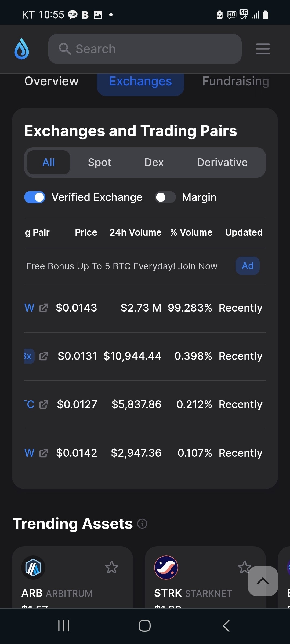Image resolution: width=290 pixels, height=644 pixels.
Task: Sort by the % Volume column
Action: tap(191, 232)
